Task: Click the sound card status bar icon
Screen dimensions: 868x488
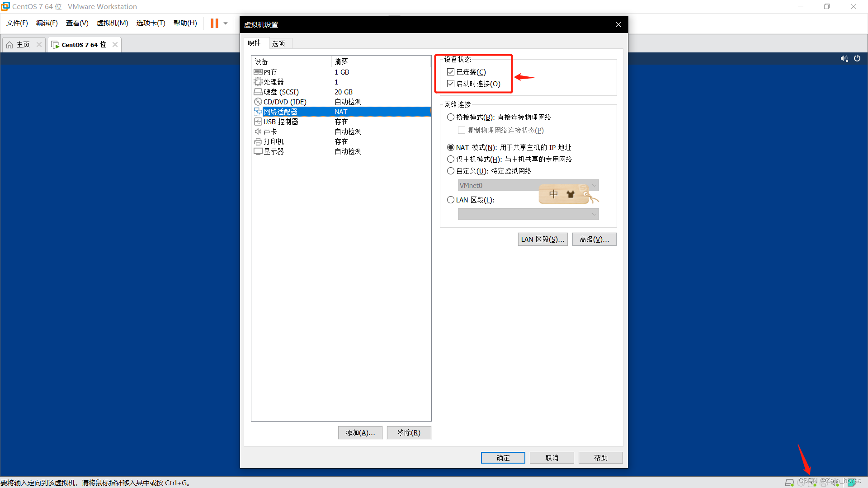Action: point(835,483)
